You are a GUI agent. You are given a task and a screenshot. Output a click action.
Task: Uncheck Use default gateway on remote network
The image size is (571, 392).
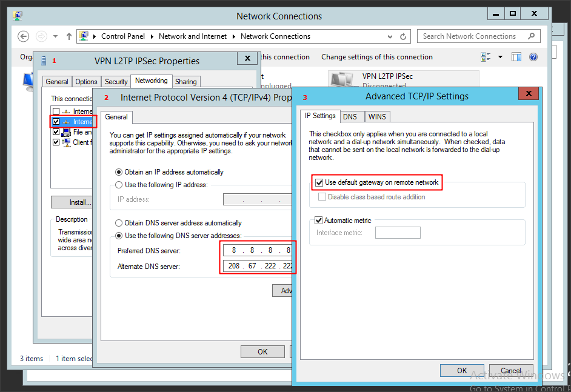[x=319, y=182]
